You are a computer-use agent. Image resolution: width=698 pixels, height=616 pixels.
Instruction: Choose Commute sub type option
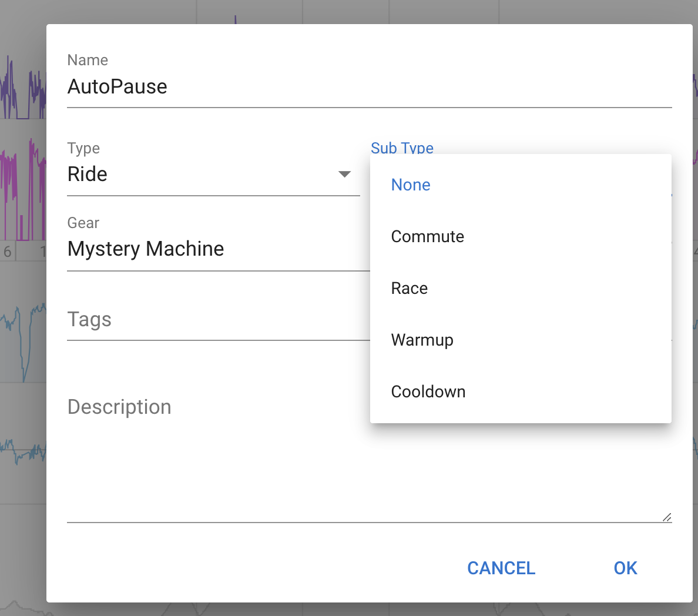(521, 236)
